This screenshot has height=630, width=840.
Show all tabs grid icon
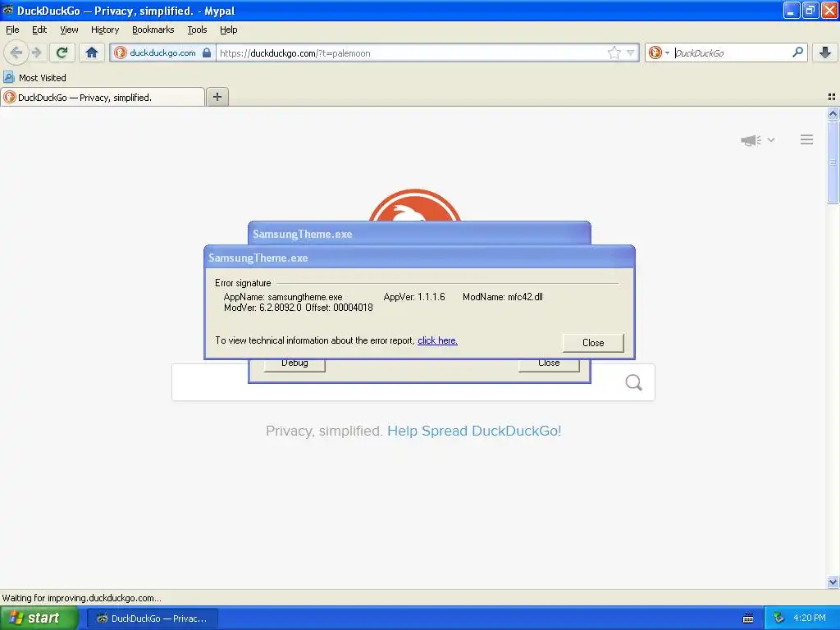832,97
